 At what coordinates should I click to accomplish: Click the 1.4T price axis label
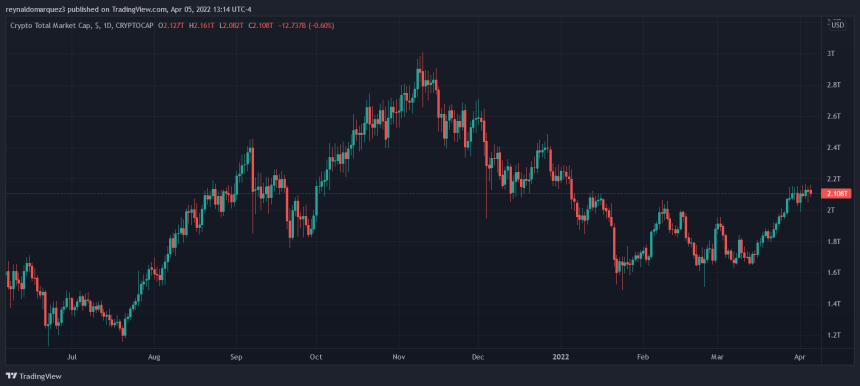[x=833, y=304]
